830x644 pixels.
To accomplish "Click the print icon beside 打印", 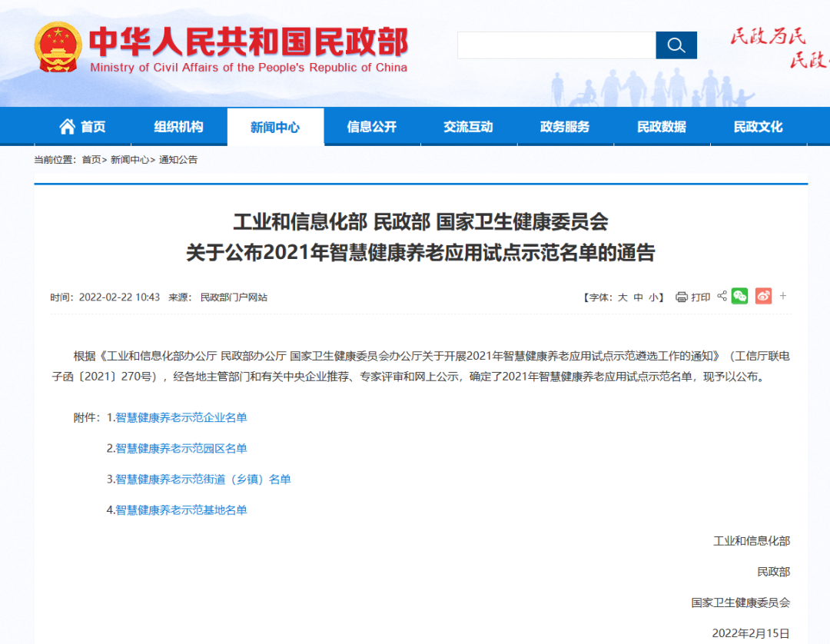I will (682, 296).
